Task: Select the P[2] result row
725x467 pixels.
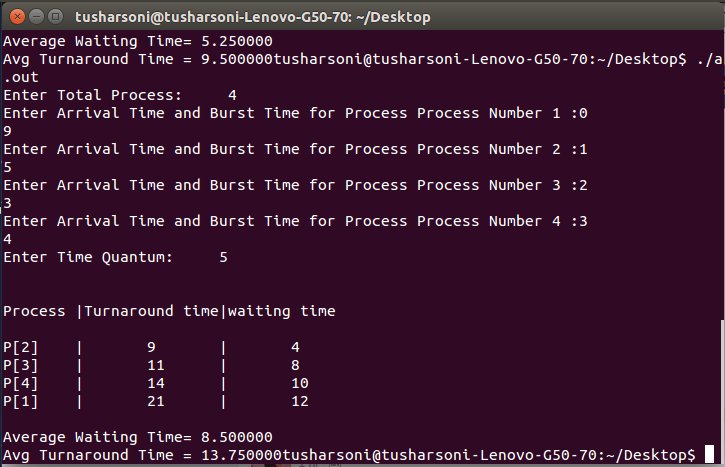Action: 150,347
